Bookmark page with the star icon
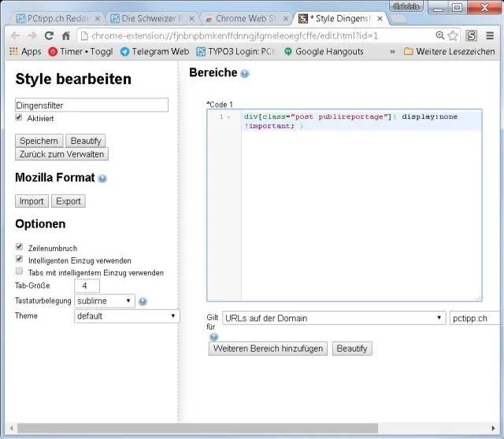 point(453,35)
